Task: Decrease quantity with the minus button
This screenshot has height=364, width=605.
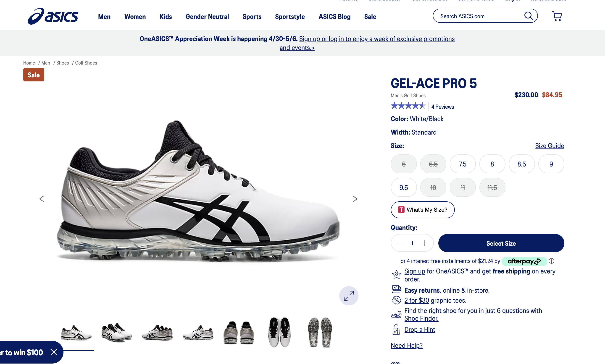Action: click(x=400, y=243)
